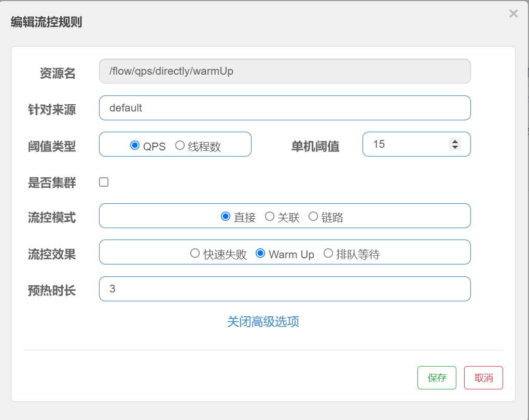Tick the 是否集群 checkbox
Image resolution: width=529 pixels, height=420 pixels.
(x=104, y=182)
